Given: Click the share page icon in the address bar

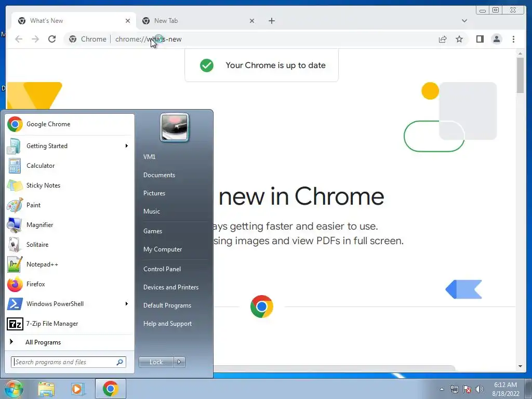Looking at the screenshot, I should [443, 39].
